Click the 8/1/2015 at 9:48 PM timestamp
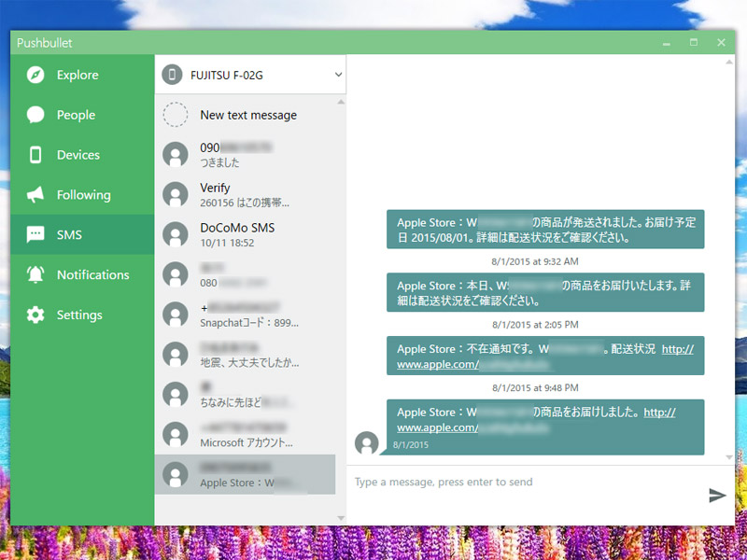Screen dimensions: 747x560 point(535,388)
